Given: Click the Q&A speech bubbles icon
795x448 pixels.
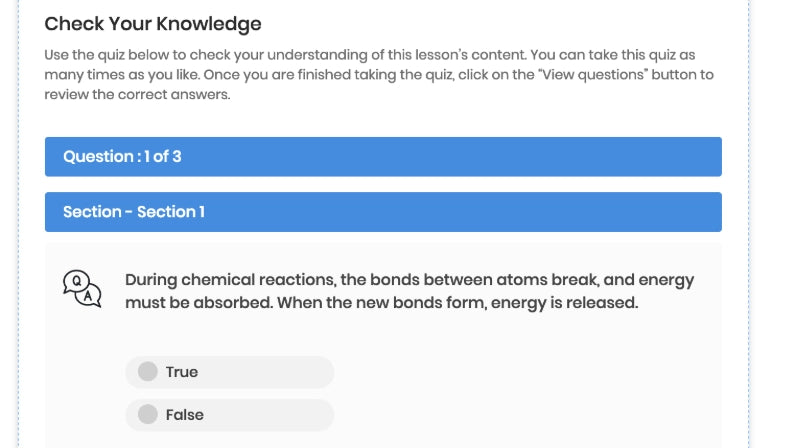Looking at the screenshot, I should [x=82, y=288].
